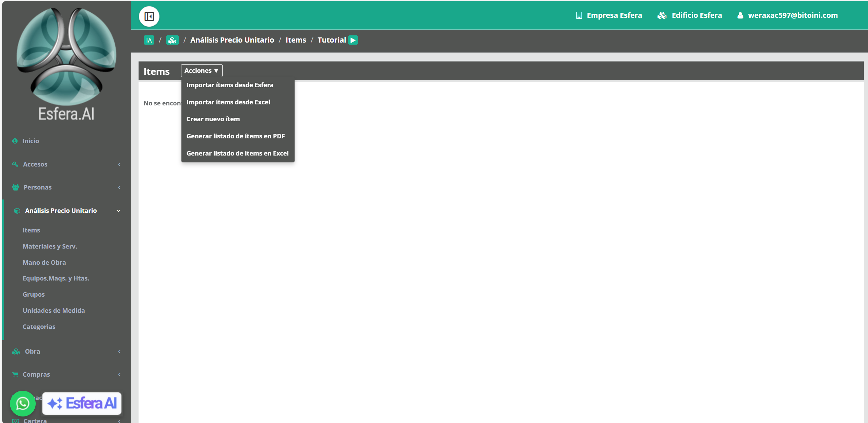Open Materiales y Serv. in sidebar

[x=50, y=247]
